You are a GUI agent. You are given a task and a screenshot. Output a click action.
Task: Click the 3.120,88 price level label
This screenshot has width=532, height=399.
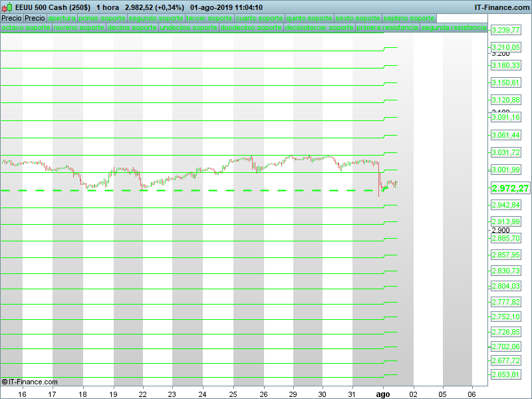click(x=506, y=100)
